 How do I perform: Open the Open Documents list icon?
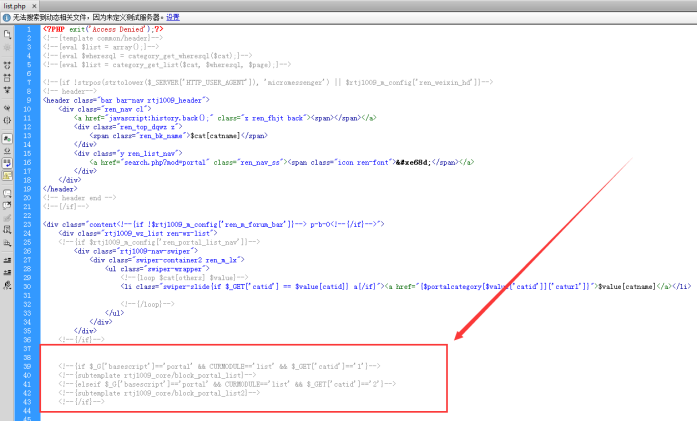pyautogui.click(x=7, y=34)
